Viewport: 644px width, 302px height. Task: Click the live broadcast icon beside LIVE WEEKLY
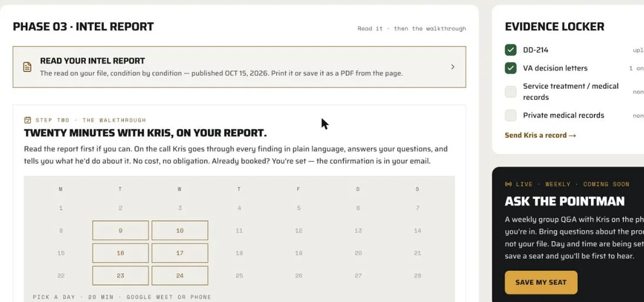(509, 184)
